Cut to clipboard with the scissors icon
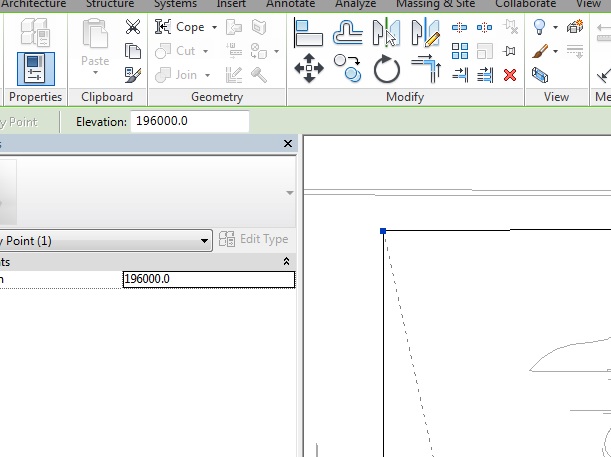This screenshot has height=457, width=611. click(x=133, y=27)
